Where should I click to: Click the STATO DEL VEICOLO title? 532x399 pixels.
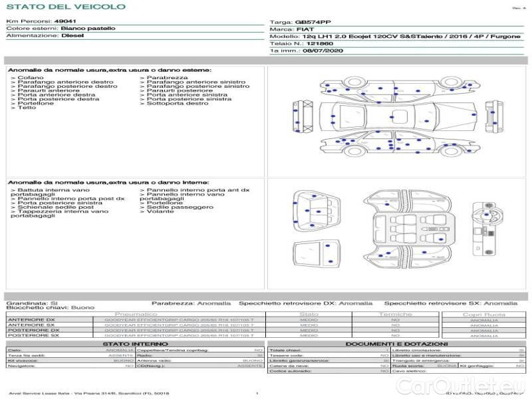[x=65, y=7]
